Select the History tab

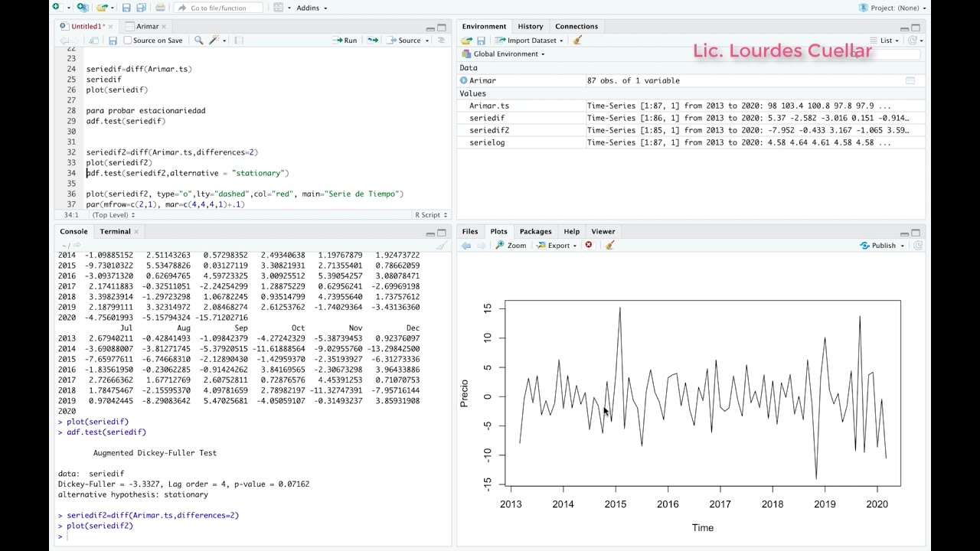click(x=530, y=26)
